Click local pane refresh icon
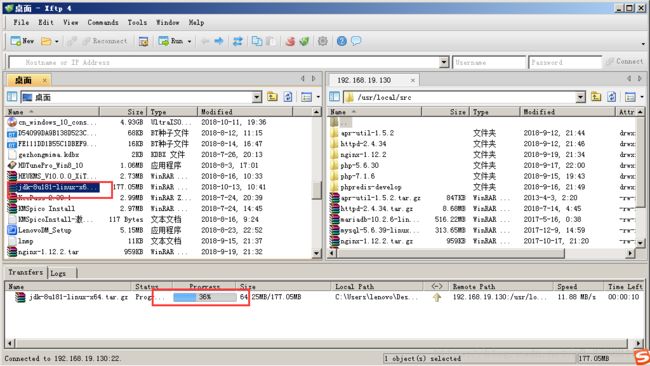Image resolution: width=650 pixels, height=366 pixels. click(288, 97)
